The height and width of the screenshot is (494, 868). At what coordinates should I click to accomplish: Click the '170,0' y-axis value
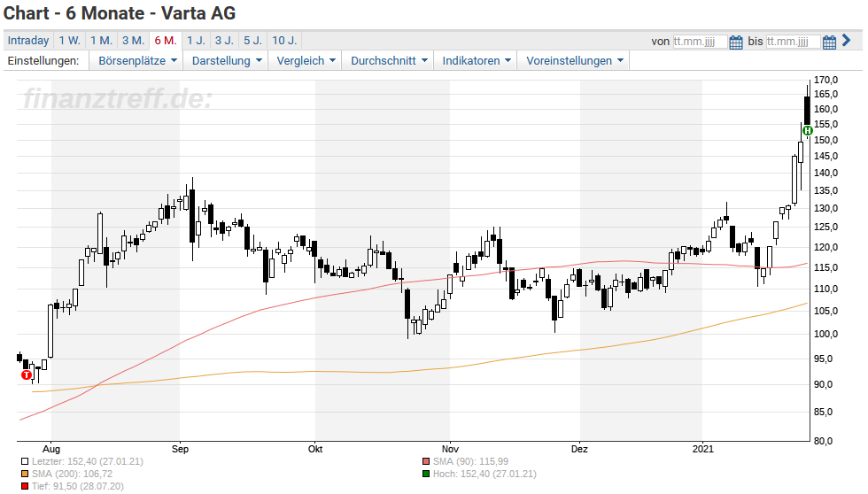tap(825, 80)
